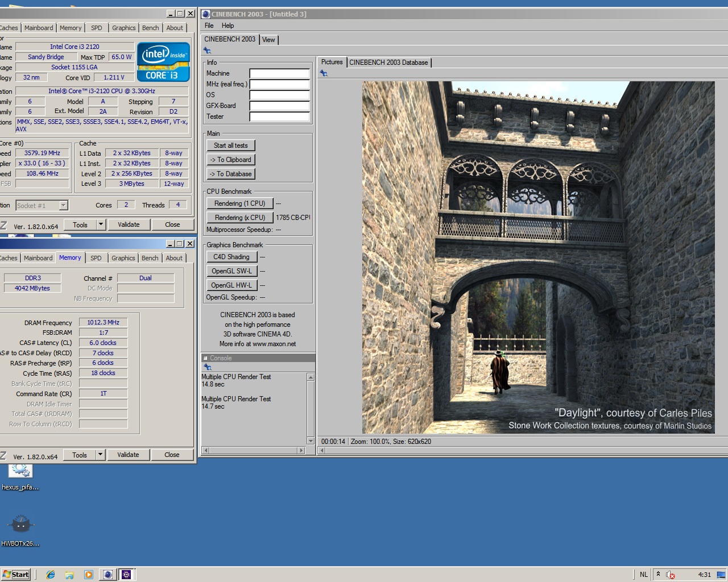The width and height of the screenshot is (728, 582).
Task: Click the show desktop tray icon
Action: pyautogui.click(x=721, y=574)
